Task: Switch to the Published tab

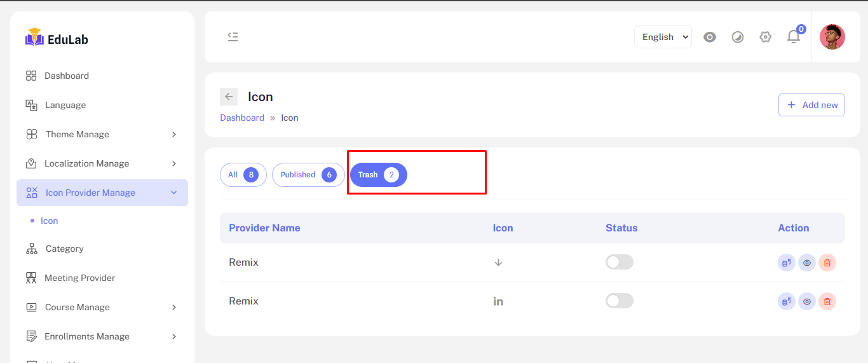Action: tap(308, 175)
